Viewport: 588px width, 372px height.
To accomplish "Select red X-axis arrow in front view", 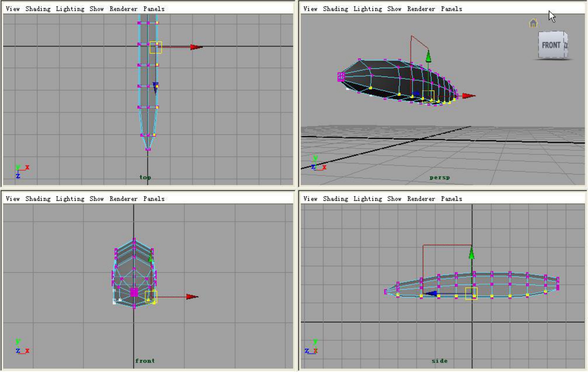I will click(x=192, y=297).
